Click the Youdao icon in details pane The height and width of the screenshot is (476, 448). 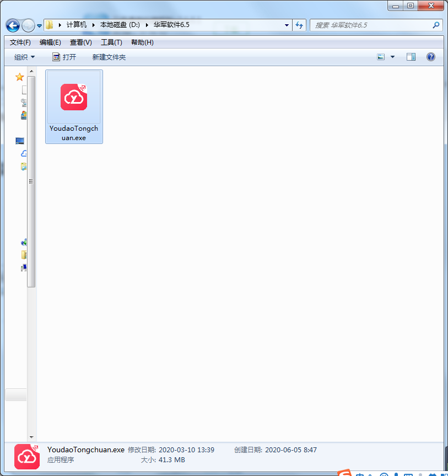coord(27,457)
